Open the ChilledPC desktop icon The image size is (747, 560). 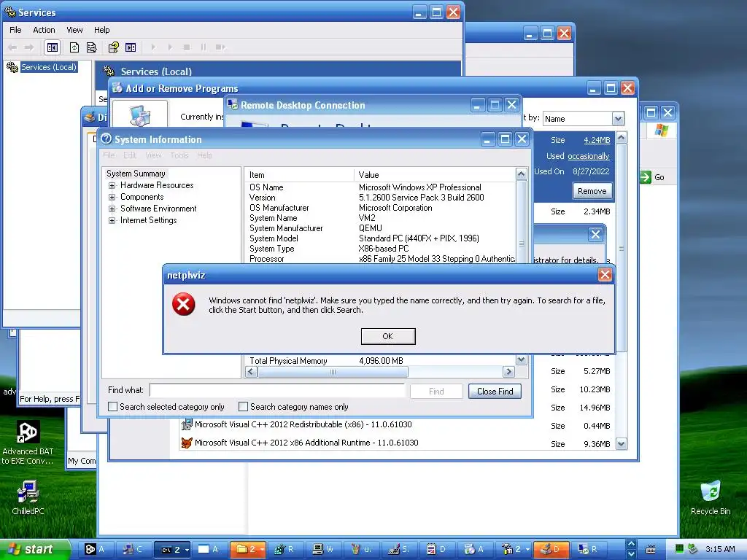click(x=28, y=498)
